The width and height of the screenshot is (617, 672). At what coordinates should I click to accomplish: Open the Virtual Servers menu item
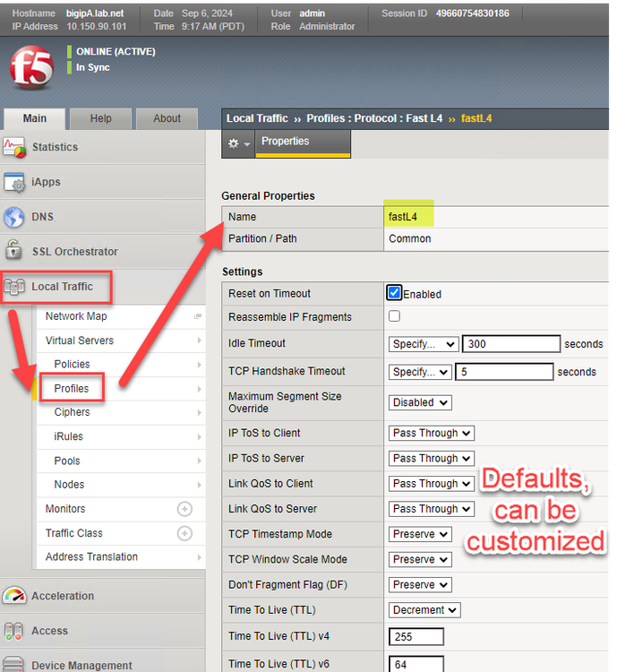80,340
